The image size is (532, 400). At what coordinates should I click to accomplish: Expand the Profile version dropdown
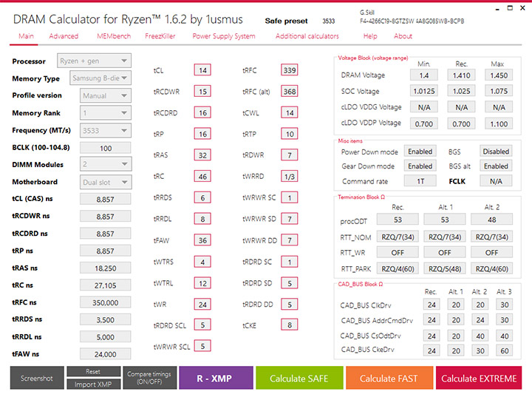(x=106, y=96)
